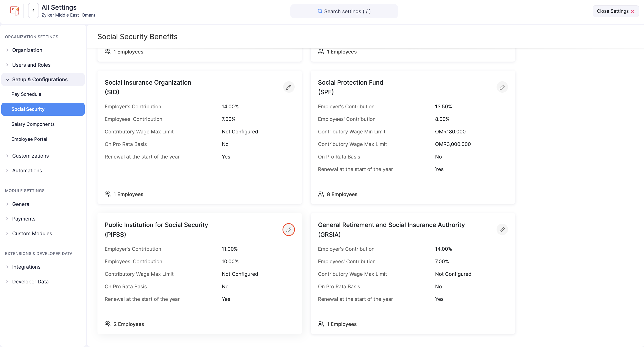Click the Zoho Payroll logo icon
Image resolution: width=644 pixels, height=347 pixels.
coord(14,11)
